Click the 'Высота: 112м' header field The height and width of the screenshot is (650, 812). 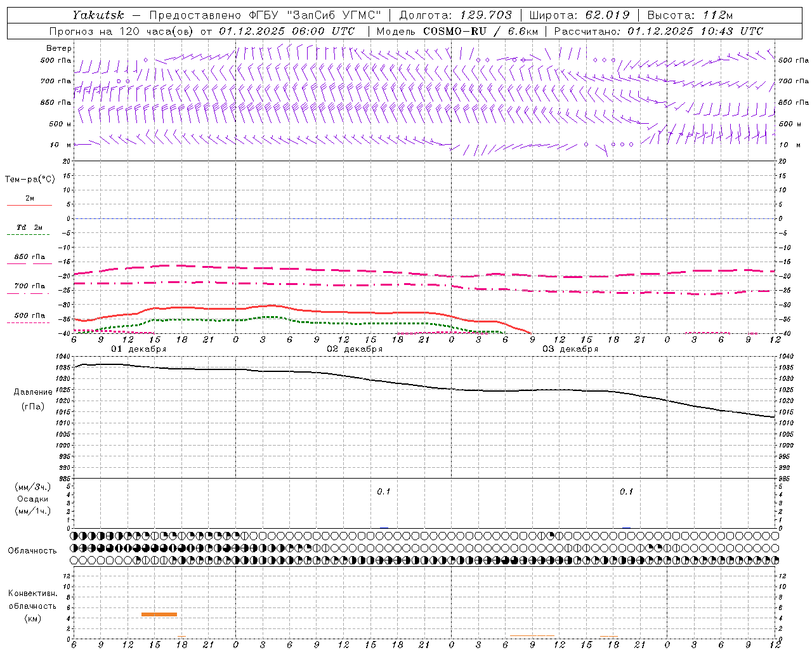(x=691, y=15)
